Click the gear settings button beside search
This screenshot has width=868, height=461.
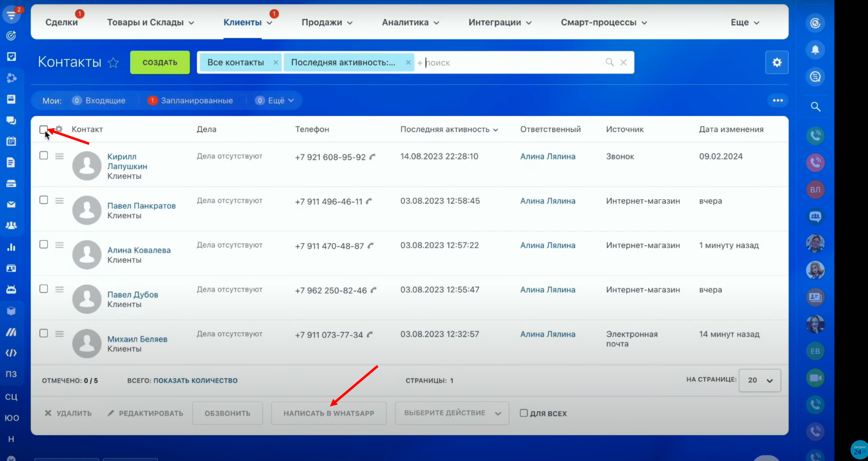pyautogui.click(x=777, y=62)
